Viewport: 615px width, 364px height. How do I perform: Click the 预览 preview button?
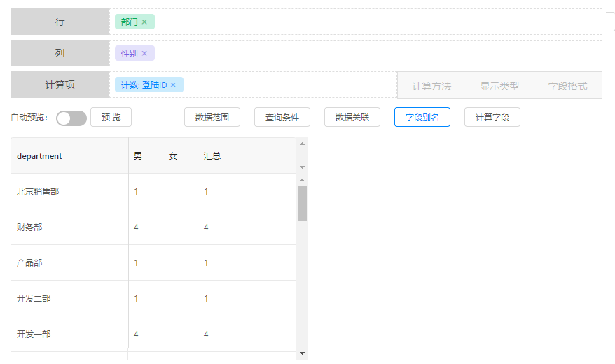[111, 117]
